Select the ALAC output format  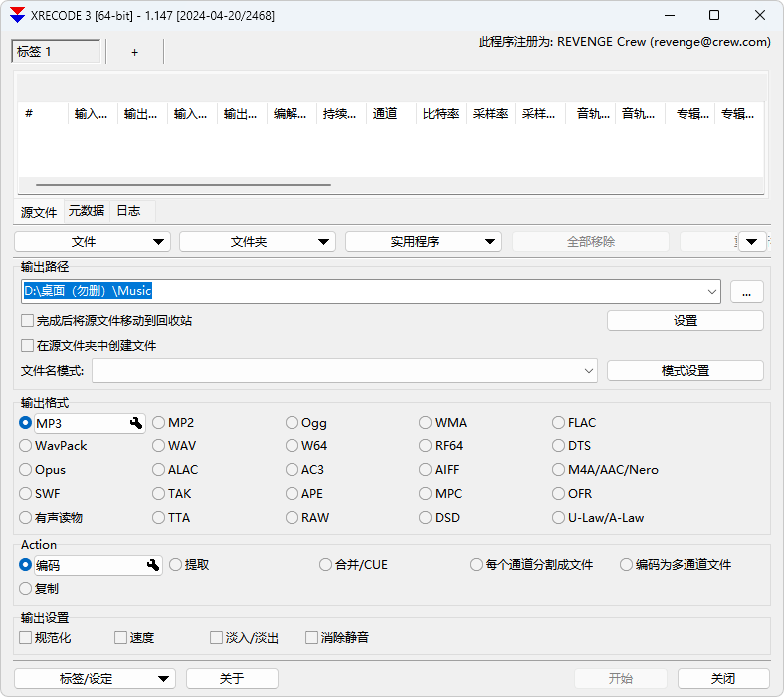pos(175,470)
